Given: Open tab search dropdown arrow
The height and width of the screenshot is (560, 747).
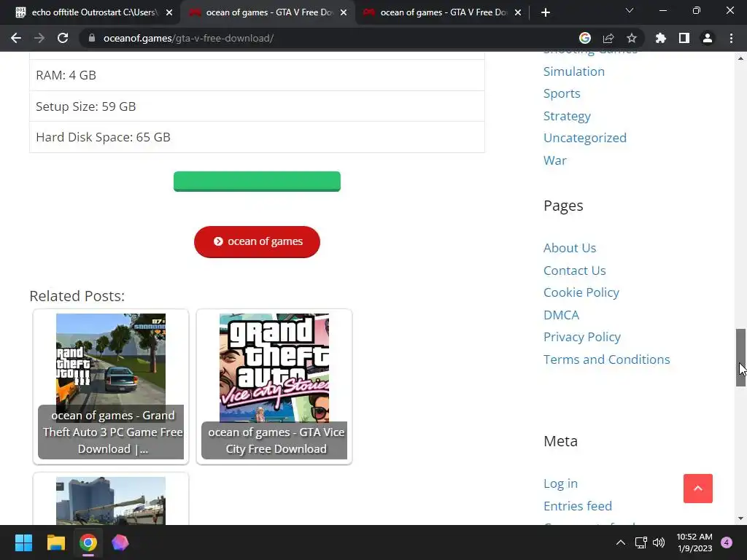Looking at the screenshot, I should point(630,10).
